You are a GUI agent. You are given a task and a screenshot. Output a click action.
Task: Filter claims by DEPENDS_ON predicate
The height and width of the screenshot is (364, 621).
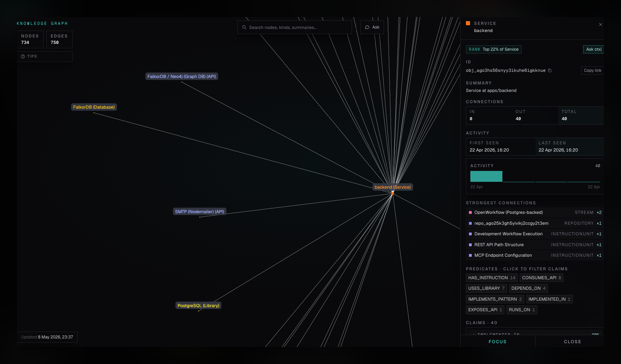pyautogui.click(x=529, y=288)
